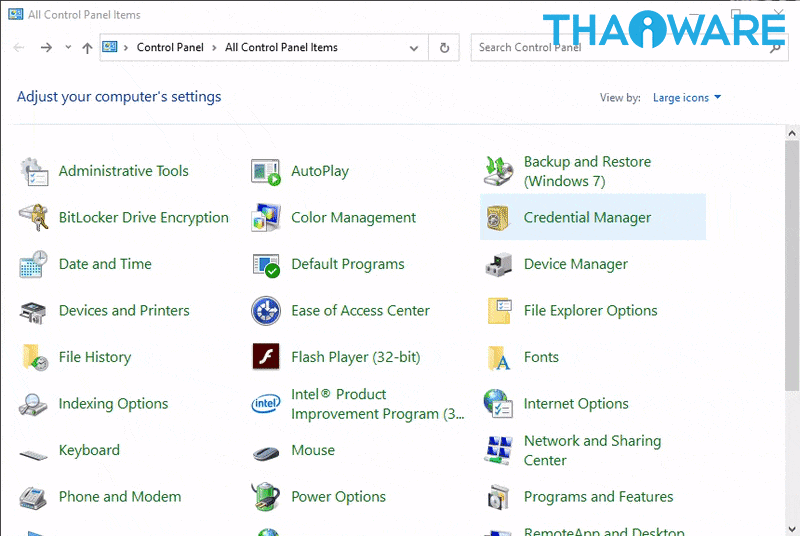Image resolution: width=800 pixels, height=536 pixels.
Task: Click the Search Control Panel field
Action: 630,48
